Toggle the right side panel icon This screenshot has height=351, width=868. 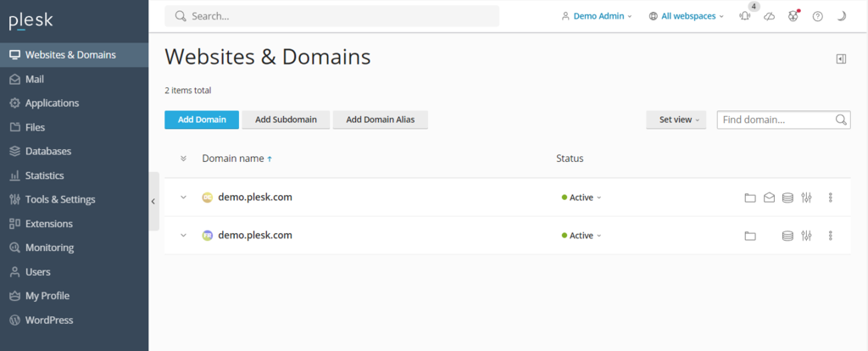tap(841, 58)
